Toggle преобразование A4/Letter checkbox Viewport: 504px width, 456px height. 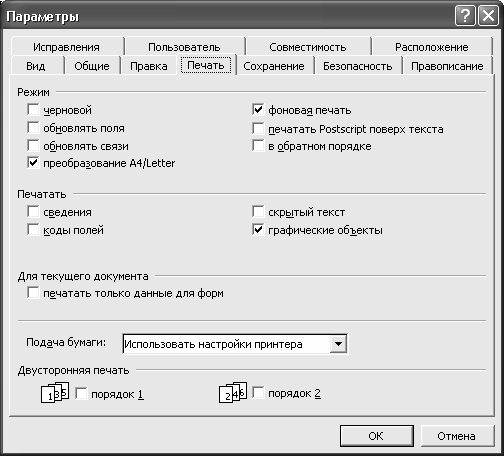coord(33,163)
